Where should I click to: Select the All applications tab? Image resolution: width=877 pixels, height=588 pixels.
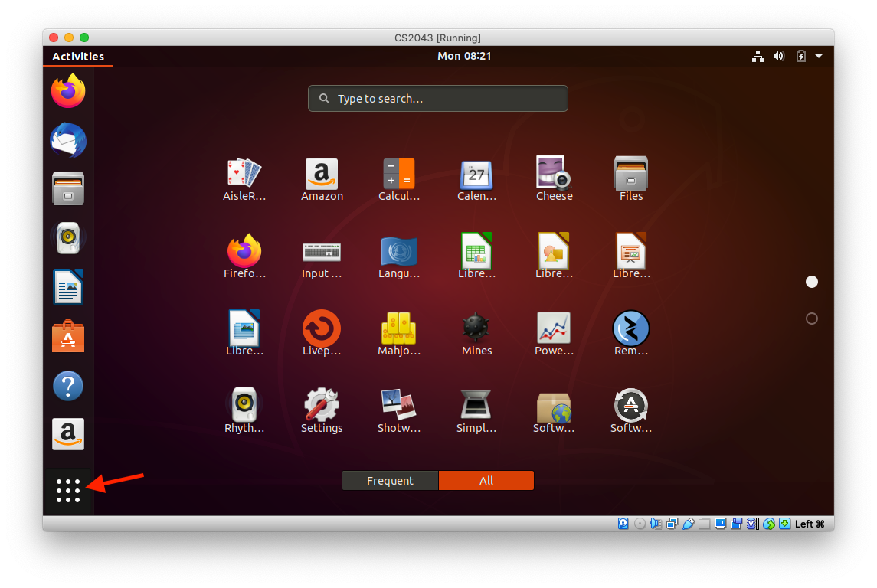point(486,481)
